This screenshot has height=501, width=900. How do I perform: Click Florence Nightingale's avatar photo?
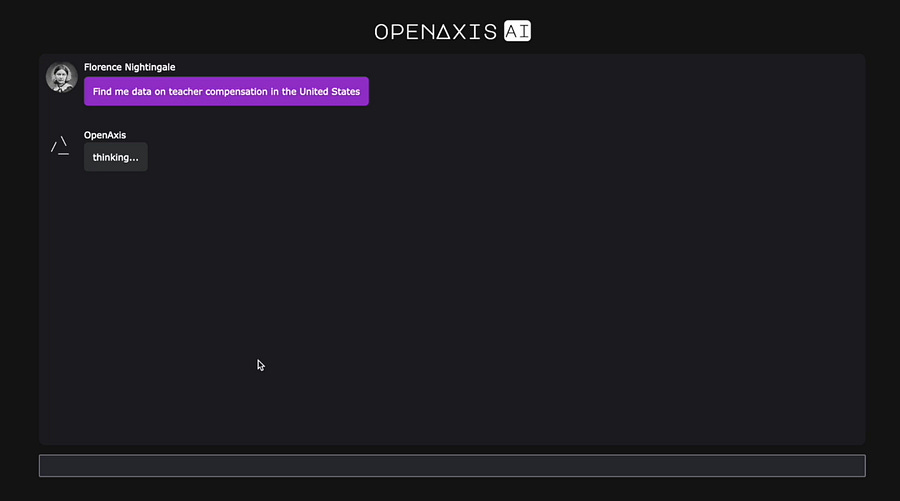61,77
